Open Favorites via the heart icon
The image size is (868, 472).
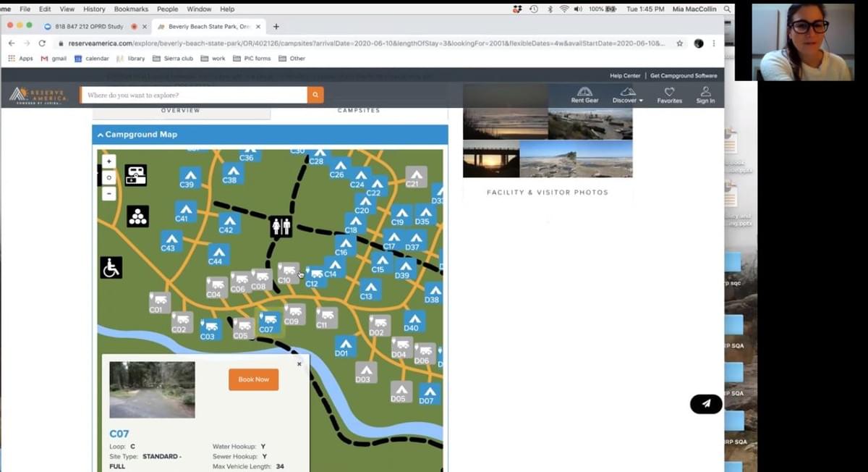[669, 94]
